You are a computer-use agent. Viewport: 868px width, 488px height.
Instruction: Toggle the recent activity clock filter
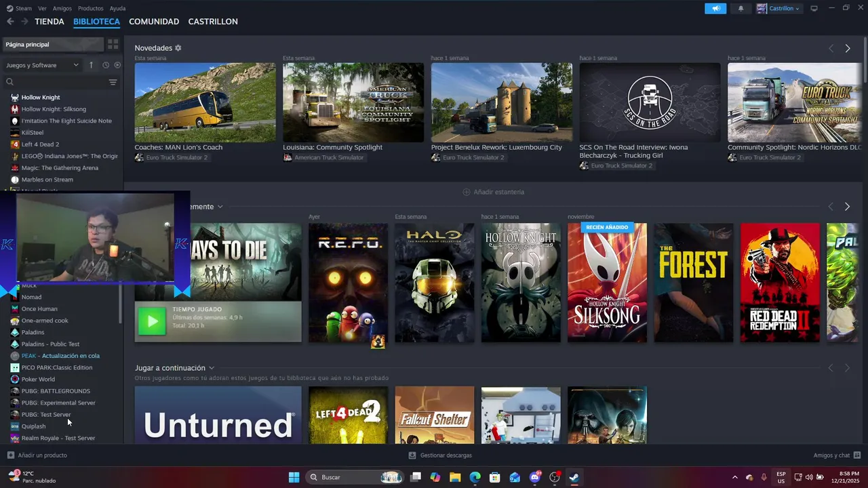106,65
